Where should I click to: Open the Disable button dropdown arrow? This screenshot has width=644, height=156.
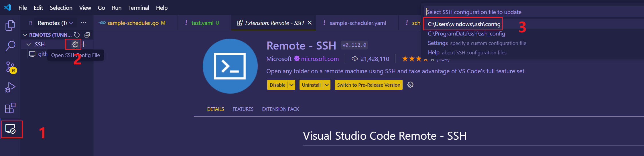pos(292,85)
